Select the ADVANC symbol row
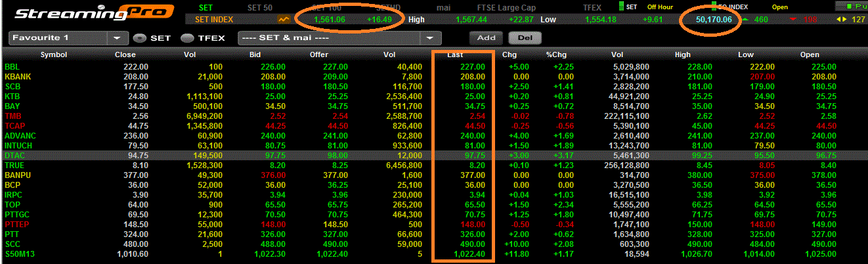The width and height of the screenshot is (868, 264). (x=434, y=136)
